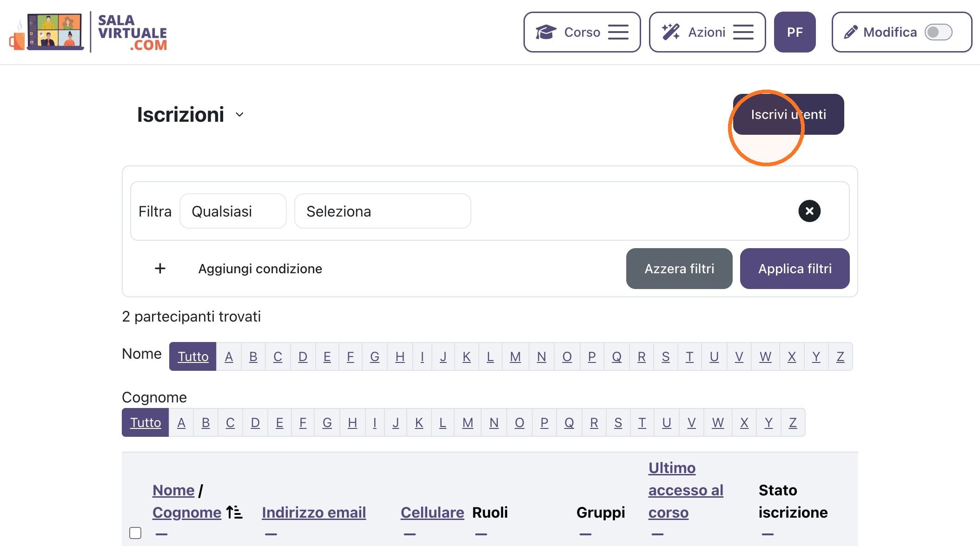
Task: Click the graduation cap Corso icon
Action: pyautogui.click(x=546, y=32)
